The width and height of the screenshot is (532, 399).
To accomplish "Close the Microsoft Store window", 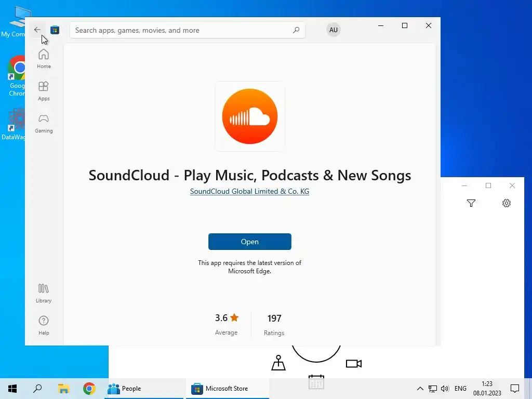I will tap(429, 25).
